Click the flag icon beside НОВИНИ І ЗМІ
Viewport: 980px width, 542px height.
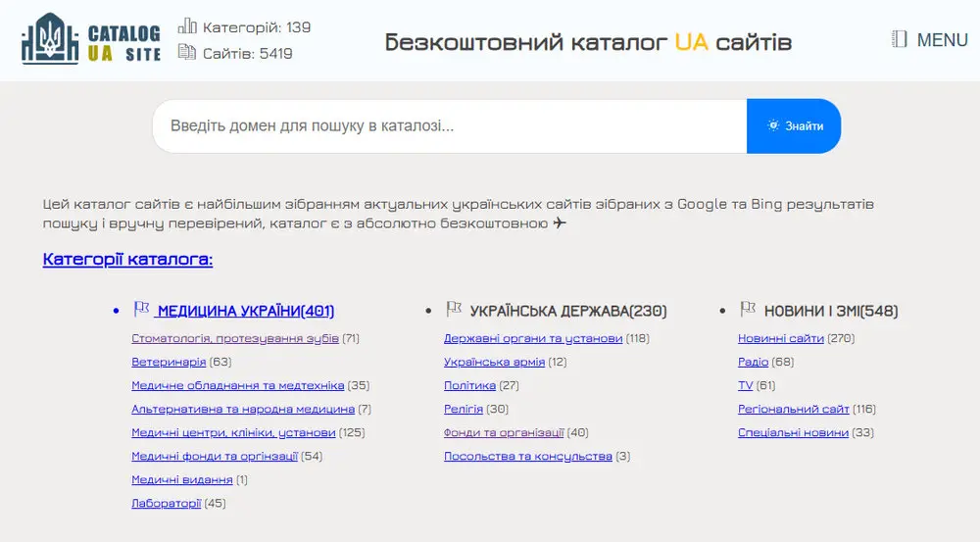coord(748,308)
